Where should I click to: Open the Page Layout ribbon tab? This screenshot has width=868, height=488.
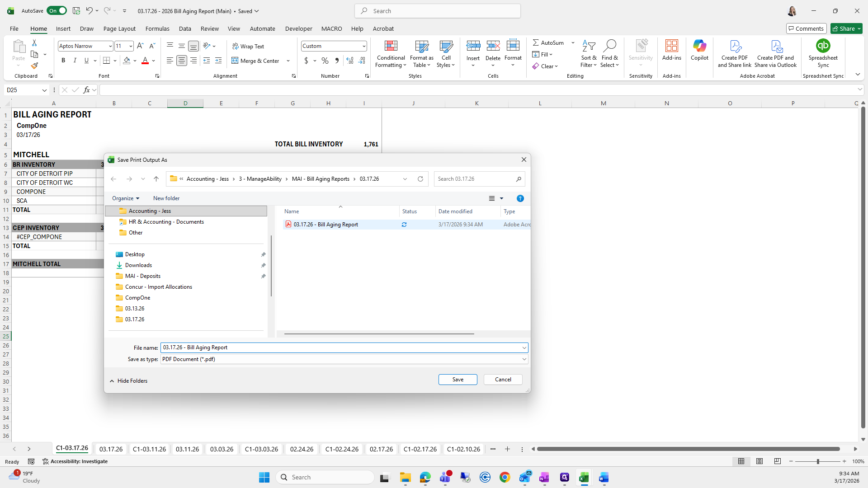point(119,28)
